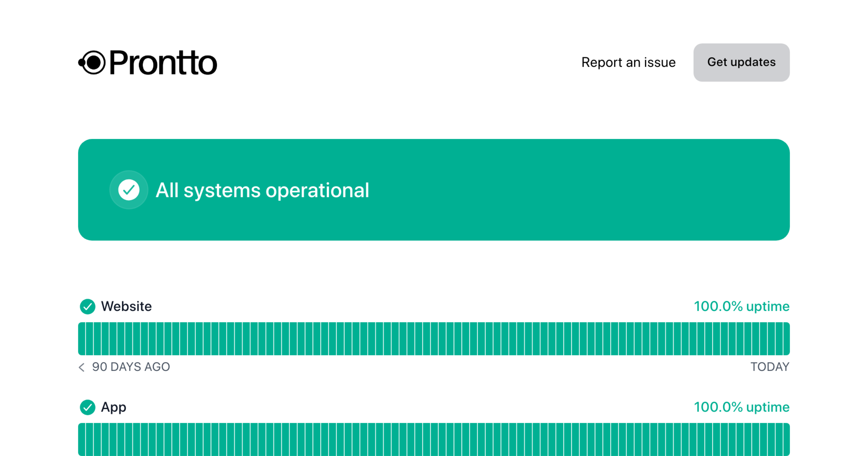Click the last App uptime bar
The image size is (868, 456).
pyautogui.click(x=786, y=439)
